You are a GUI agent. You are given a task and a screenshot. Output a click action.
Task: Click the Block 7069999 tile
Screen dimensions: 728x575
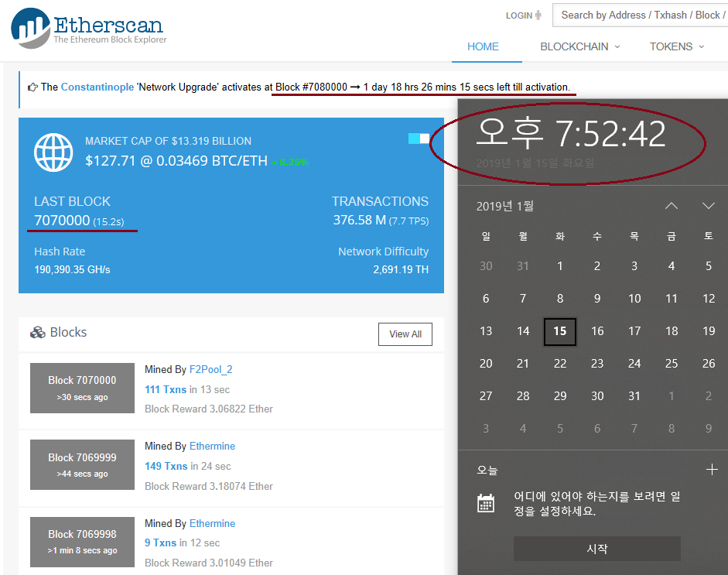[82, 464]
